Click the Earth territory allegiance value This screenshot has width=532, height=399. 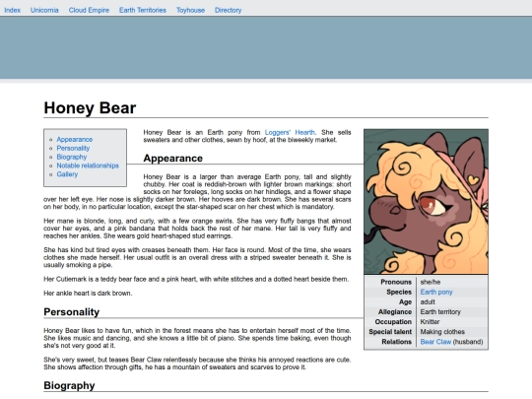click(440, 311)
